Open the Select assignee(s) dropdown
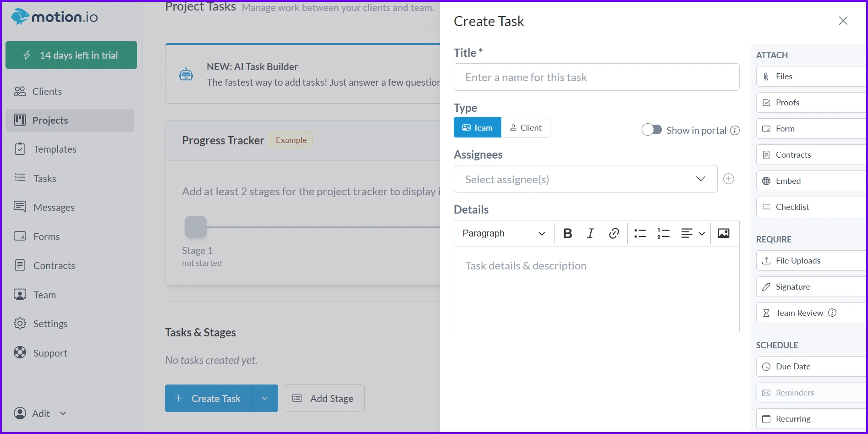868x434 pixels. (x=585, y=179)
